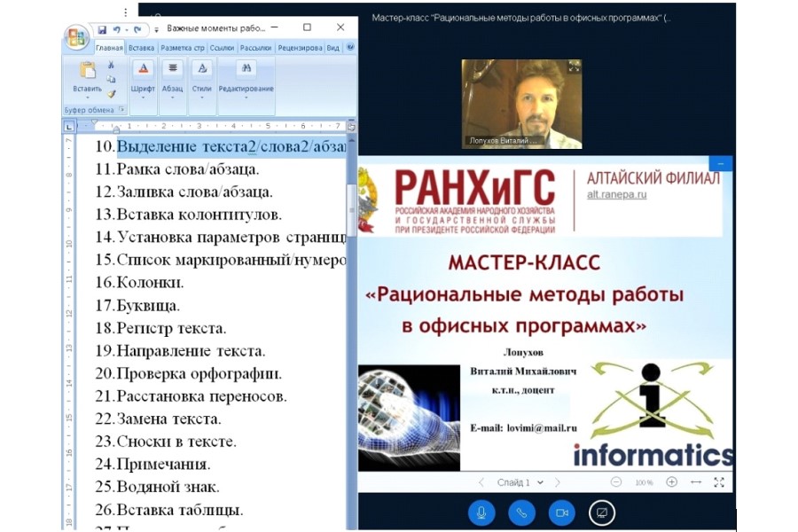Minimize the presentation with the blue minus button
The width and height of the screenshot is (798, 532).
coord(720,164)
